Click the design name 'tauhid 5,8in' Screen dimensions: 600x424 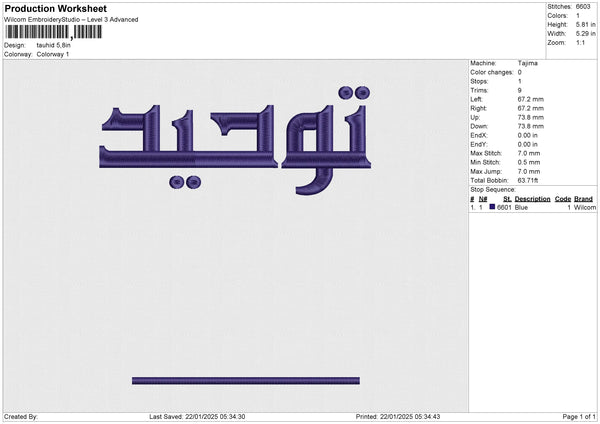tap(54, 45)
